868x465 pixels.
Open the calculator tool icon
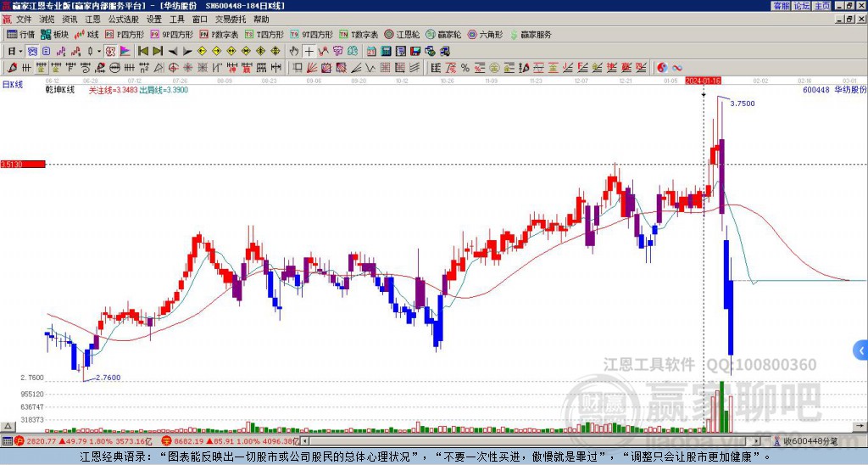(386, 51)
